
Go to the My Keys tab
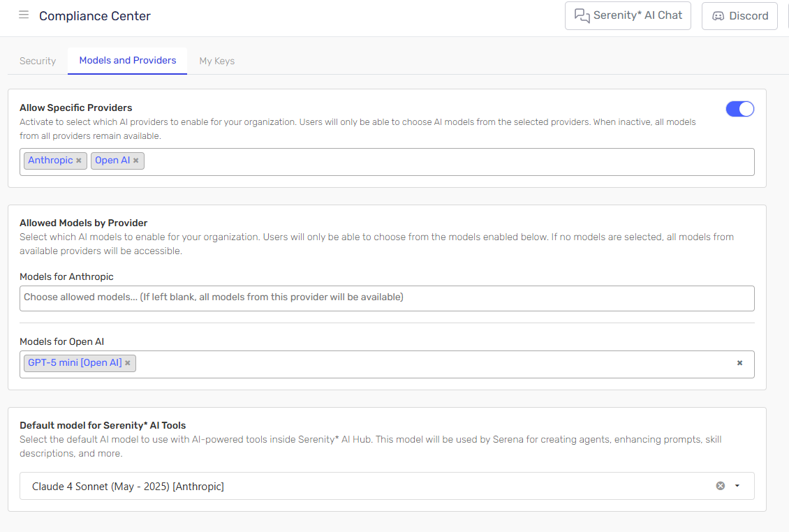tap(217, 61)
